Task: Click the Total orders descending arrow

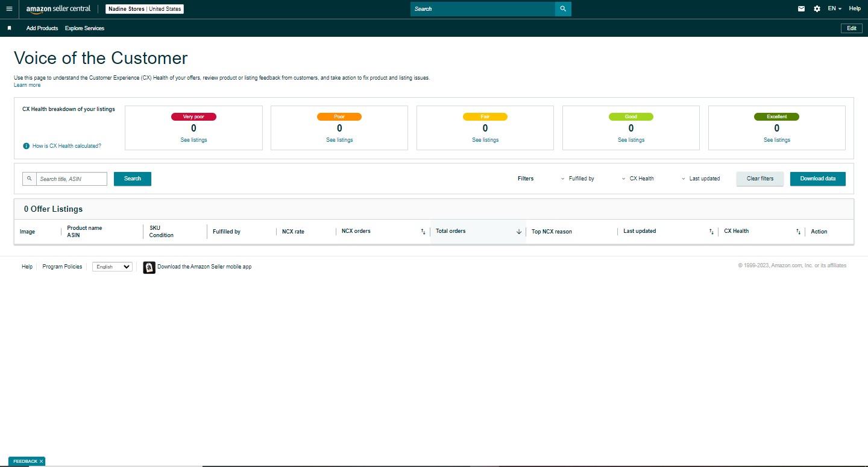Action: click(519, 232)
